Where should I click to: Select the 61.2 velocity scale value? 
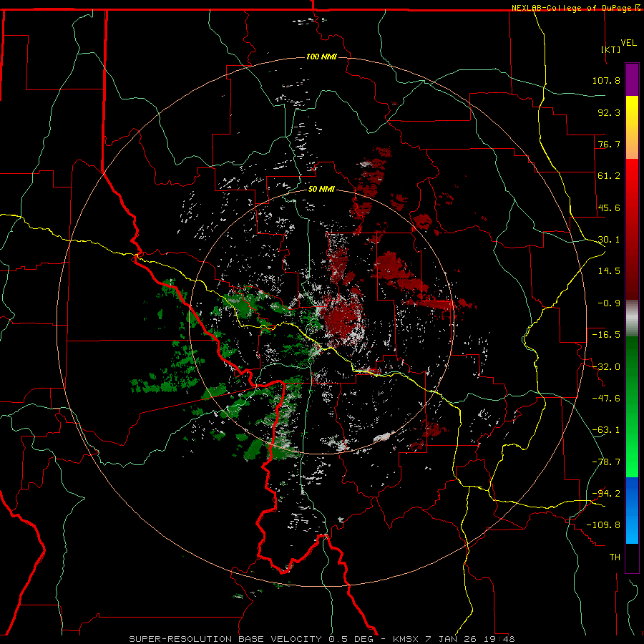(609, 176)
